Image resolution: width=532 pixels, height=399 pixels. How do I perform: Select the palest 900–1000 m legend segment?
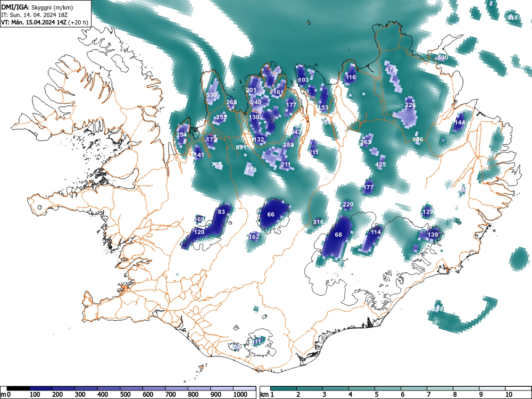(x=222, y=388)
